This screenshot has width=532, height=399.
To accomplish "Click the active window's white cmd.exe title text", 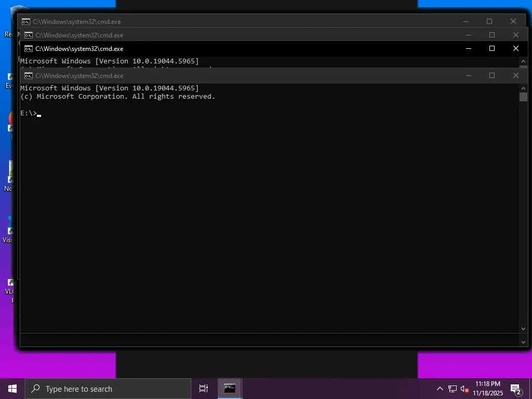I will (x=79, y=48).
